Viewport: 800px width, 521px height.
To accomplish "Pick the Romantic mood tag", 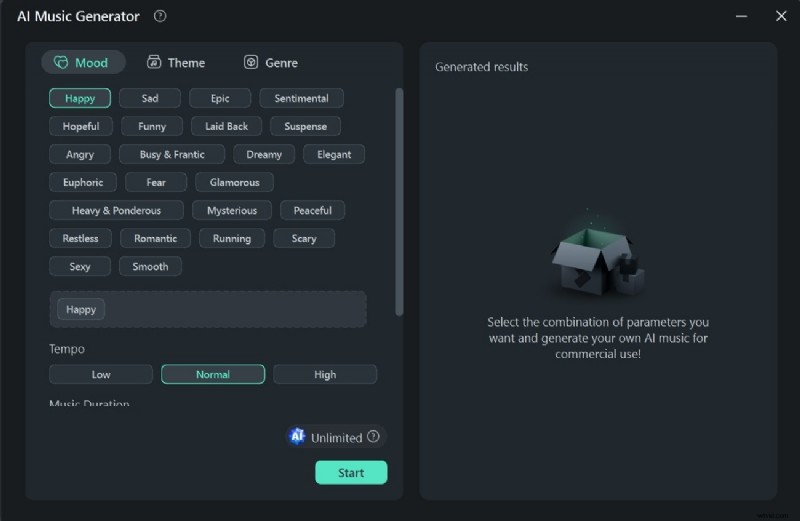I will pyautogui.click(x=155, y=238).
